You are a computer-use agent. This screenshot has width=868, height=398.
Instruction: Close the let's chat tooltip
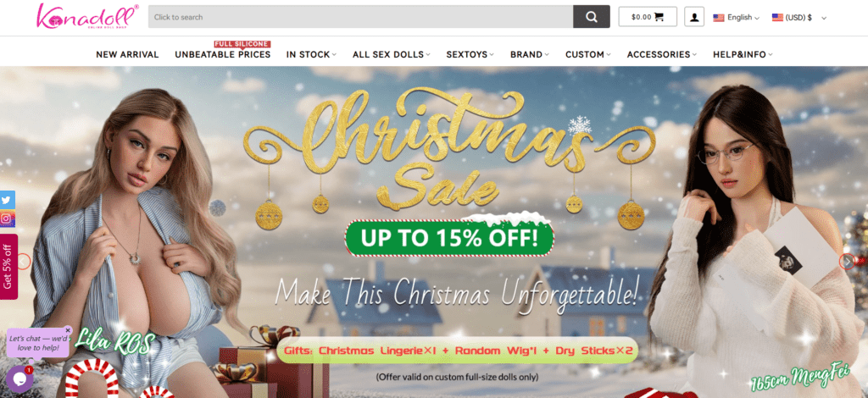point(68,330)
